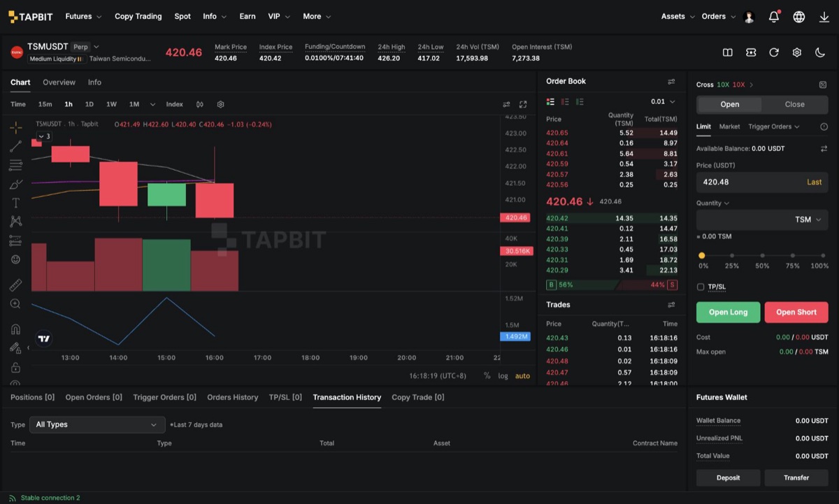Toggle stay in drawing mode pencil-lock icon

point(15,348)
